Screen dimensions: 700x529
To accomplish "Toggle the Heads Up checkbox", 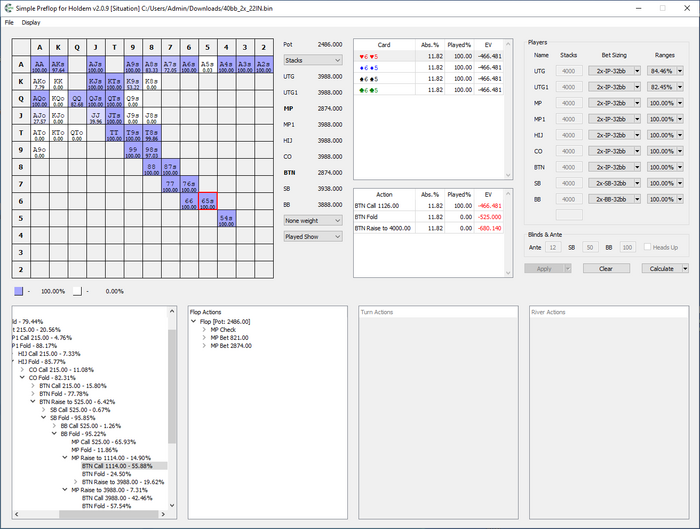I will pyautogui.click(x=647, y=247).
